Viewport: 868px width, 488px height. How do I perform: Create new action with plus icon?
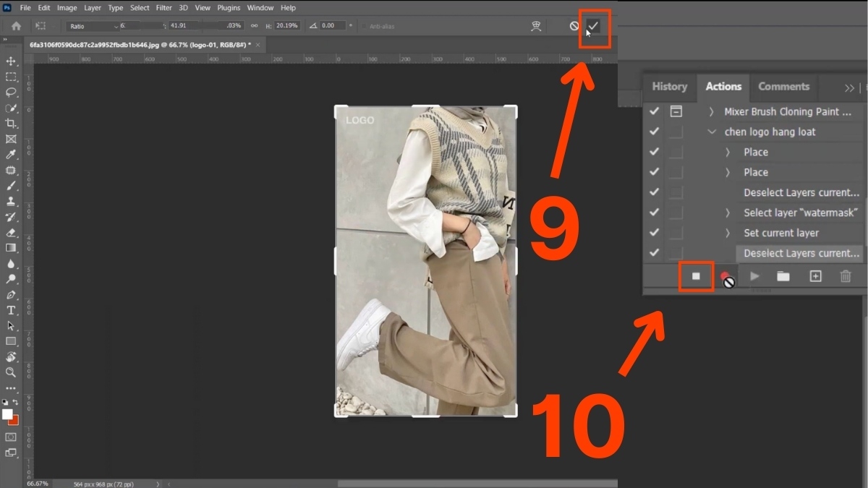coord(815,276)
